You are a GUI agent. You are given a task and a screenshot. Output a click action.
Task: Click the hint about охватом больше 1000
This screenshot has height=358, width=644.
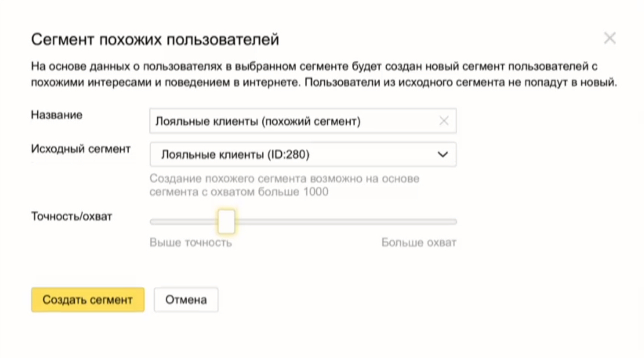tap(284, 185)
